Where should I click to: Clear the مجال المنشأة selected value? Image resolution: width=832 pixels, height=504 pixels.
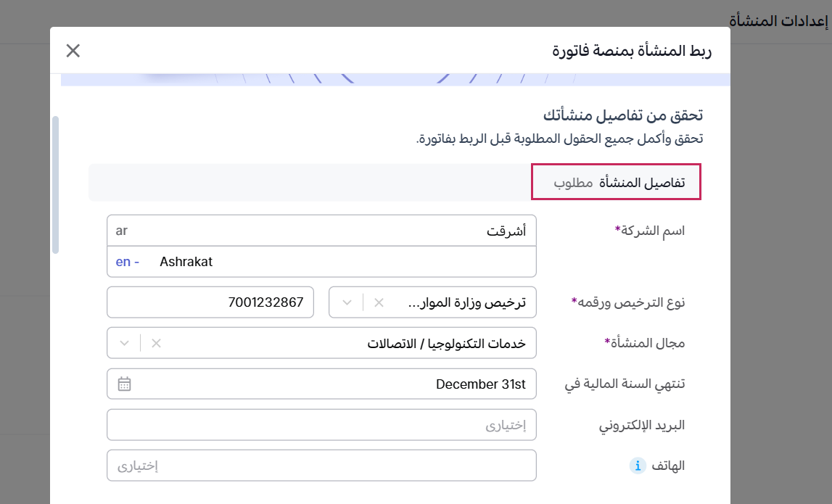[156, 343]
